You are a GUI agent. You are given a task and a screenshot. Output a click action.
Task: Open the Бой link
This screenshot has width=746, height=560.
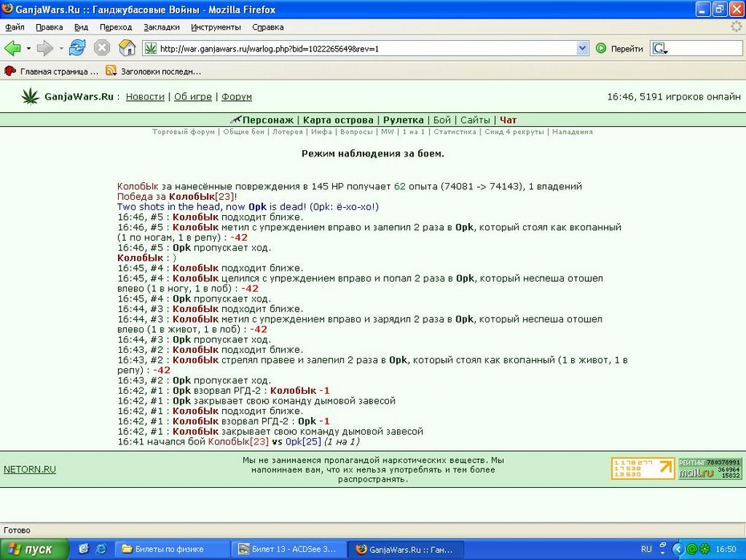tap(441, 120)
